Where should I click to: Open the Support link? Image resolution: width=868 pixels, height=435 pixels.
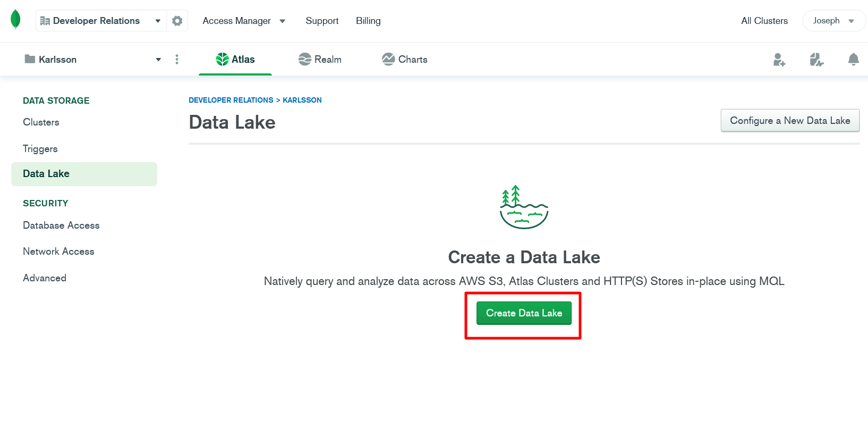(322, 21)
